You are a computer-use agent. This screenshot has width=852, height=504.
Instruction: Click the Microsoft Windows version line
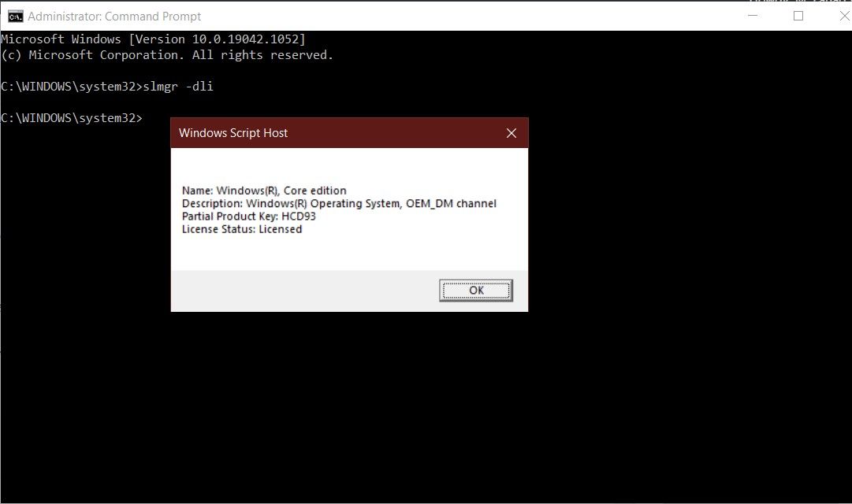coord(152,39)
